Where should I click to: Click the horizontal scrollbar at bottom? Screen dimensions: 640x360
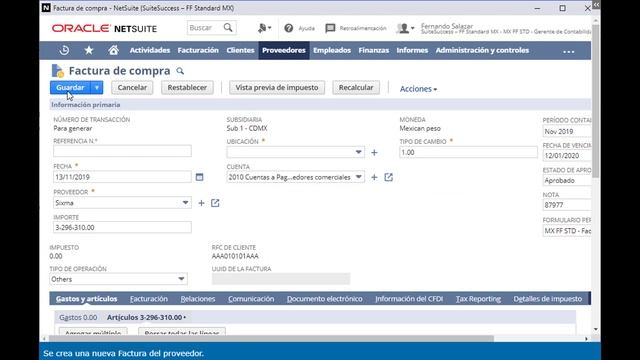[271, 339]
